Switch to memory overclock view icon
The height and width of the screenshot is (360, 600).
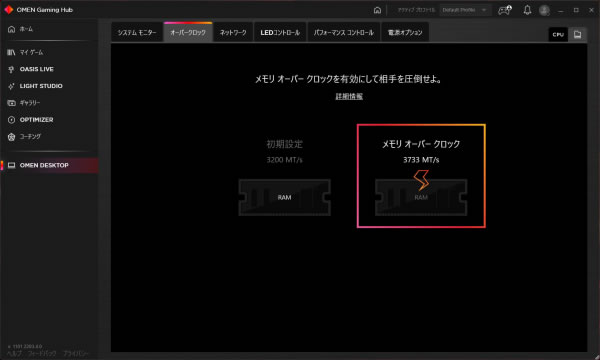(x=577, y=34)
